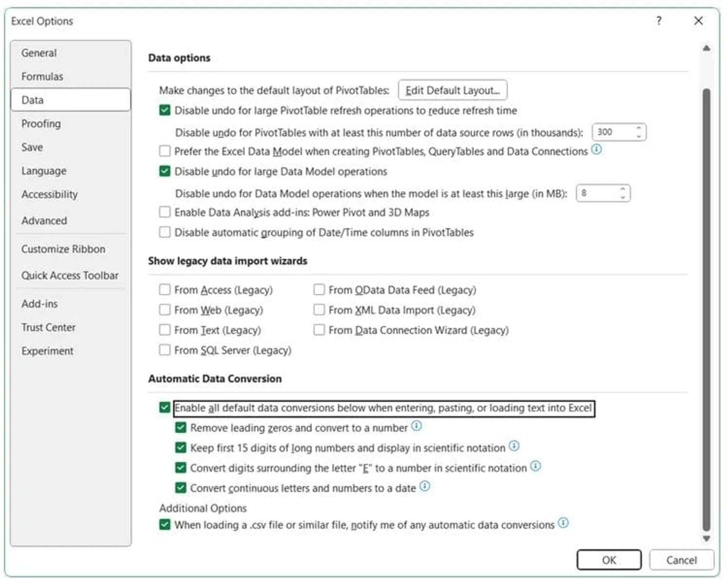Uncheck convert continuous letters to date
728x579 pixels.
(180, 488)
